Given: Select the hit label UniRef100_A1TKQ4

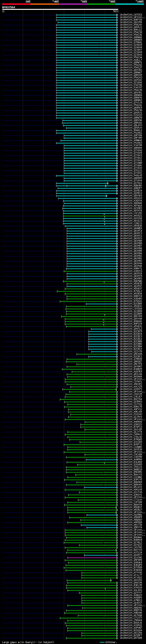Looking at the screenshot, I should point(131,615).
